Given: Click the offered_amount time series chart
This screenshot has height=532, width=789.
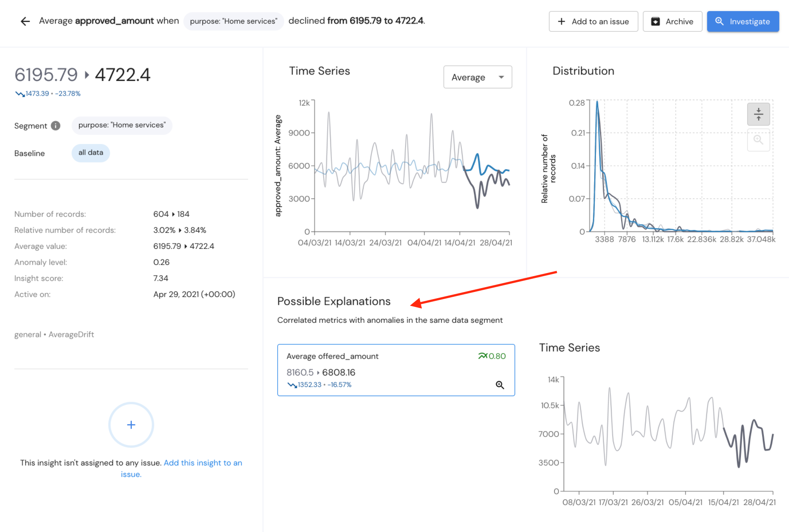Looking at the screenshot, I should coord(668,434).
